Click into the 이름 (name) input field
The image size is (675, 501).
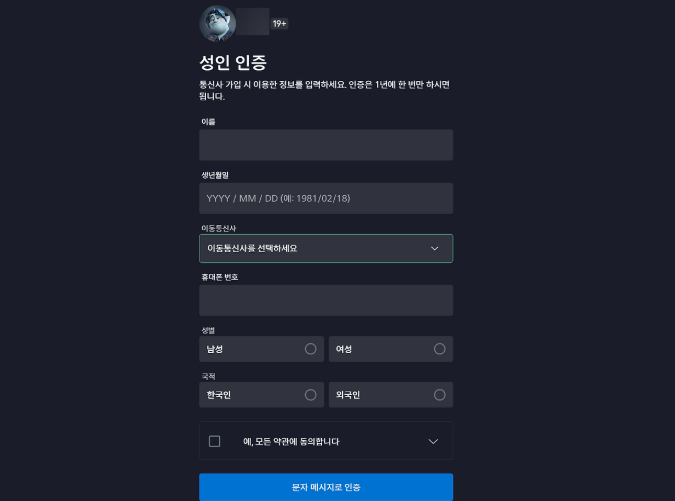[326, 145]
